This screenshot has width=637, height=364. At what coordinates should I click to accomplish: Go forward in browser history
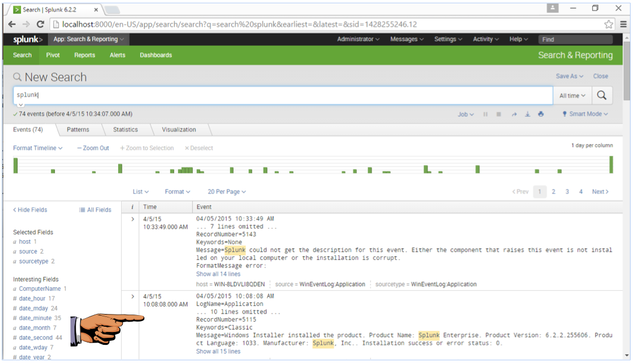(x=26, y=24)
